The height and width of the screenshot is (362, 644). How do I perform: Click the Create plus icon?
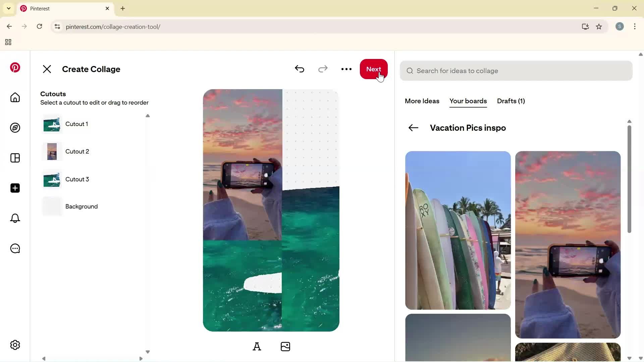tap(15, 188)
